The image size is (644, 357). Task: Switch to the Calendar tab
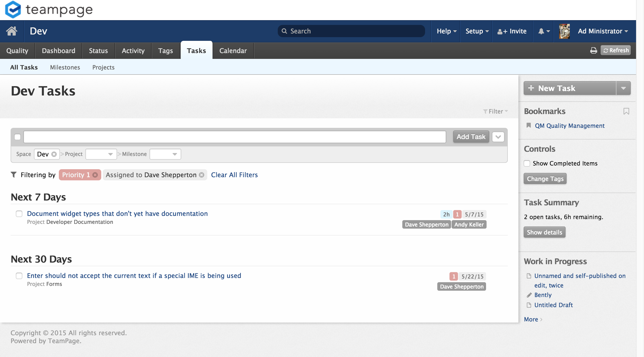click(x=233, y=51)
